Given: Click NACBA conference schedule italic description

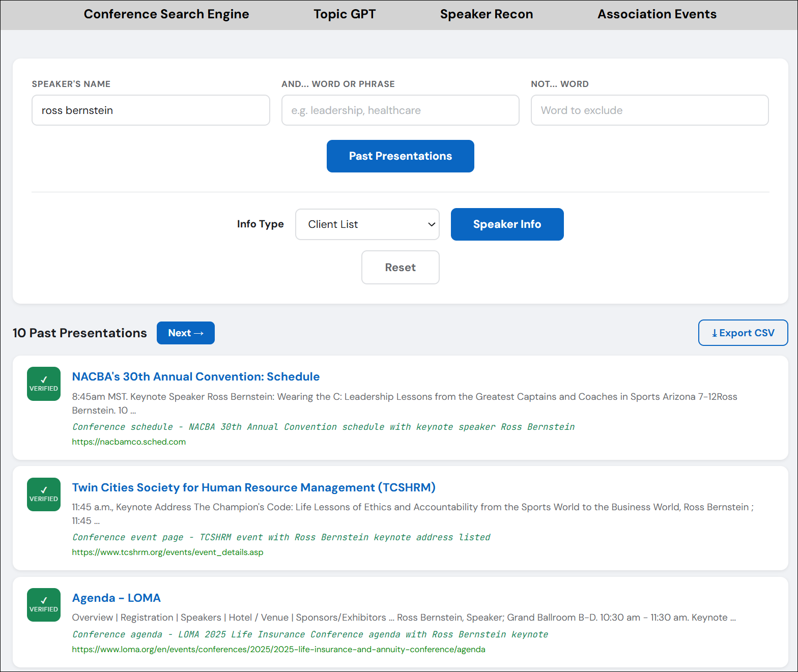Looking at the screenshot, I should point(324,427).
